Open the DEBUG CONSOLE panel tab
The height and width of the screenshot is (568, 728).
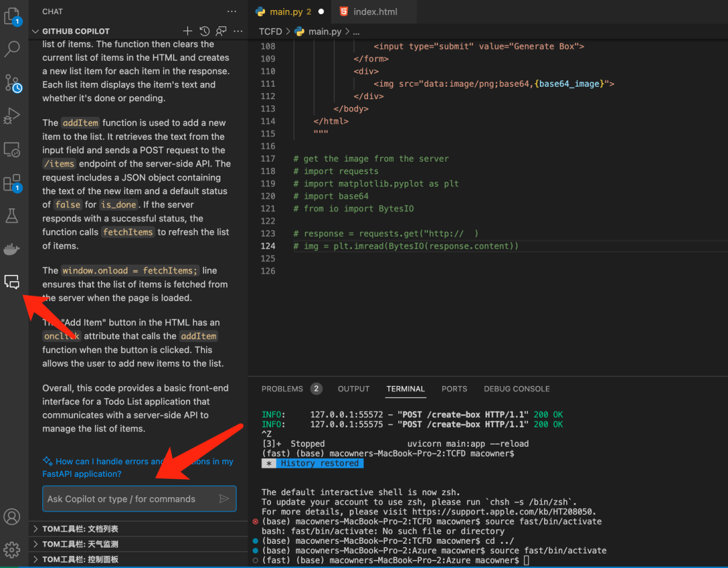(x=516, y=389)
